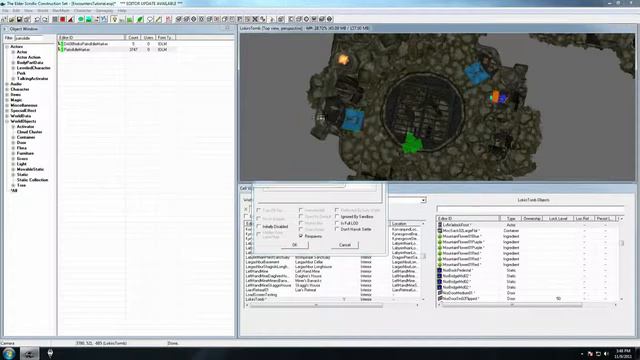640x360 pixels.
Task: Open the View menu
Action: click(x=28, y=11)
